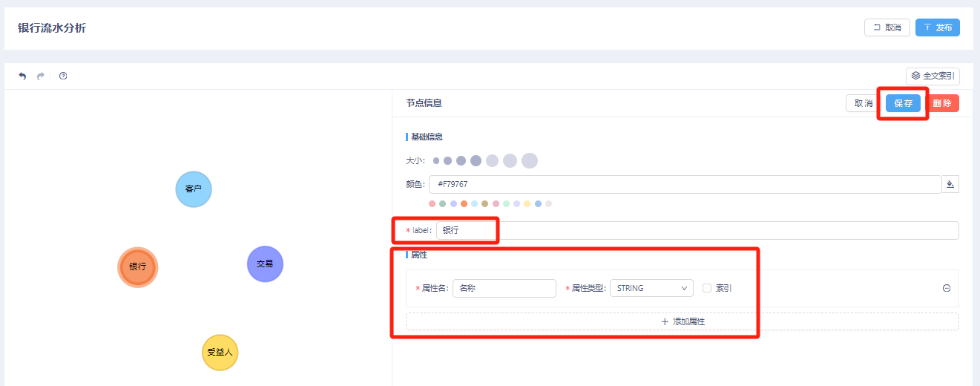This screenshot has width=980, height=386.
Task: Click the undo arrow icon
Action: (x=22, y=76)
